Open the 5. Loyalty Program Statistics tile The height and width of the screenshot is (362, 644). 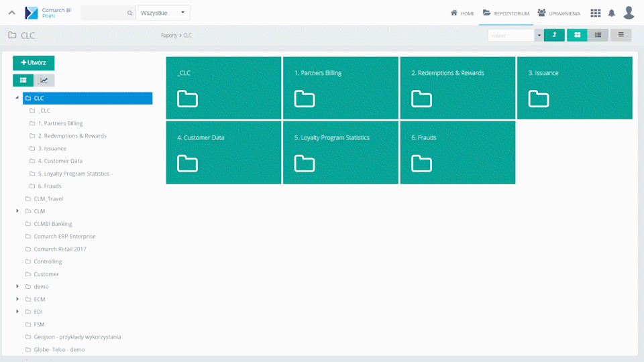pos(340,152)
